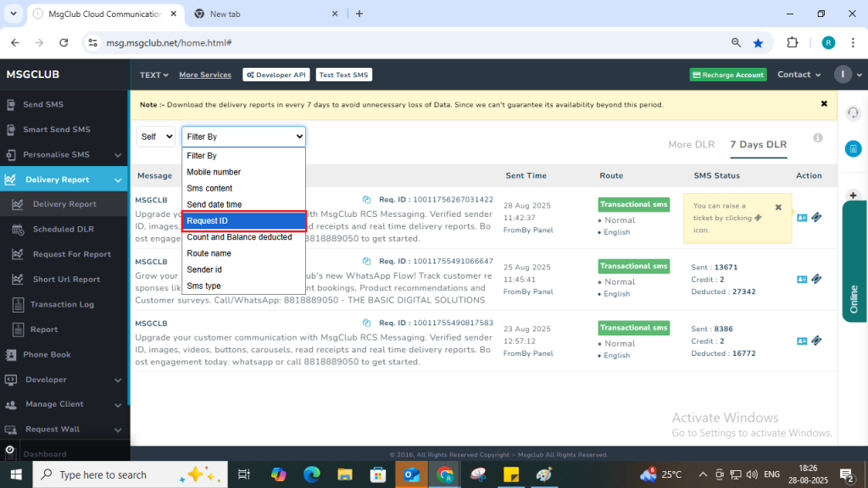This screenshot has height=488, width=868.
Task: Open TEXT service dropdown
Action: coord(154,75)
